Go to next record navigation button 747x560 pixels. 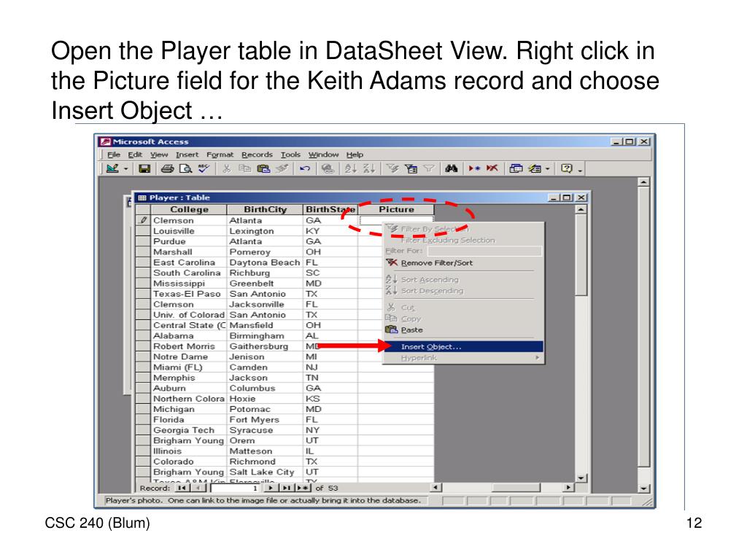pyautogui.click(x=271, y=488)
